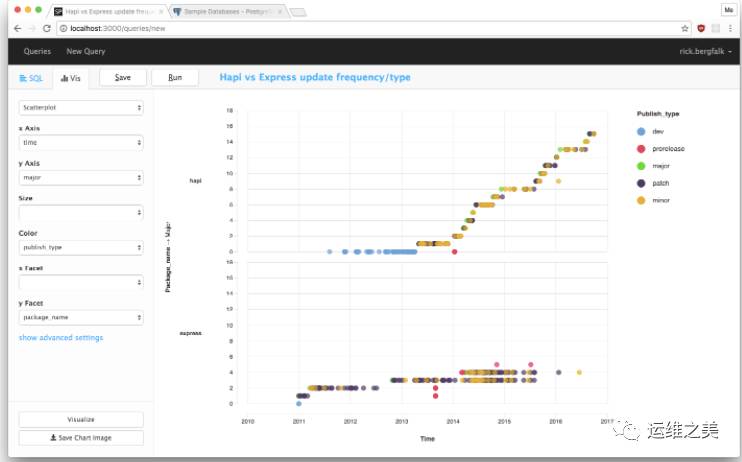Image resolution: width=742 pixels, height=462 pixels.
Task: Expand rick.bergfalk user menu
Action: click(x=705, y=51)
